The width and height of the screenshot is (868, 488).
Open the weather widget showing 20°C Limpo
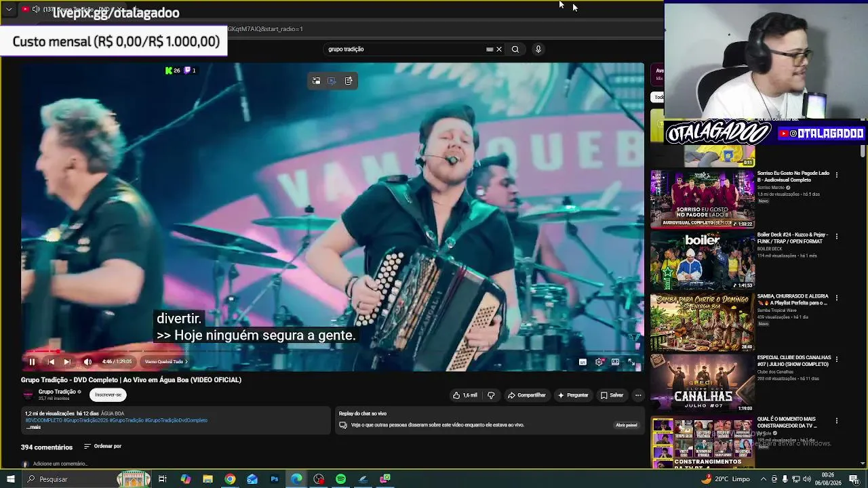[x=725, y=479]
